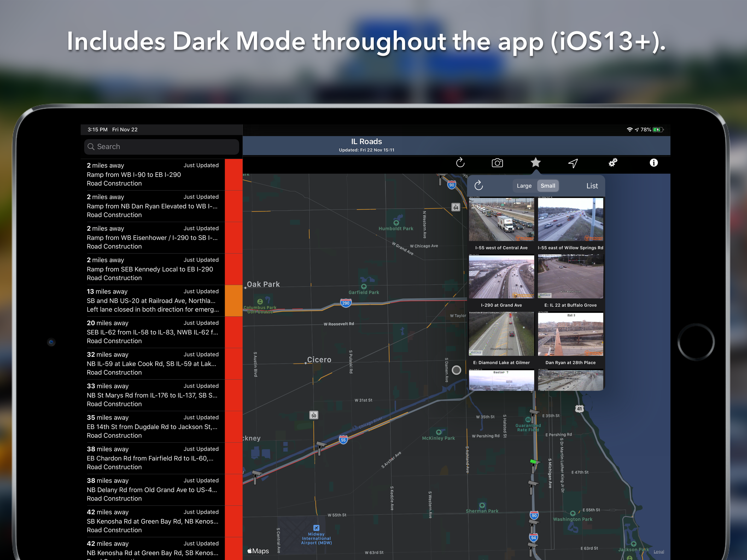
Task: Switch to List view in popover
Action: pyautogui.click(x=592, y=186)
